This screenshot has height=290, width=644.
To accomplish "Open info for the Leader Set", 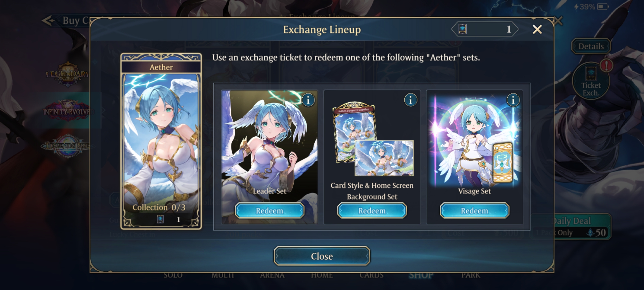I will [308, 100].
